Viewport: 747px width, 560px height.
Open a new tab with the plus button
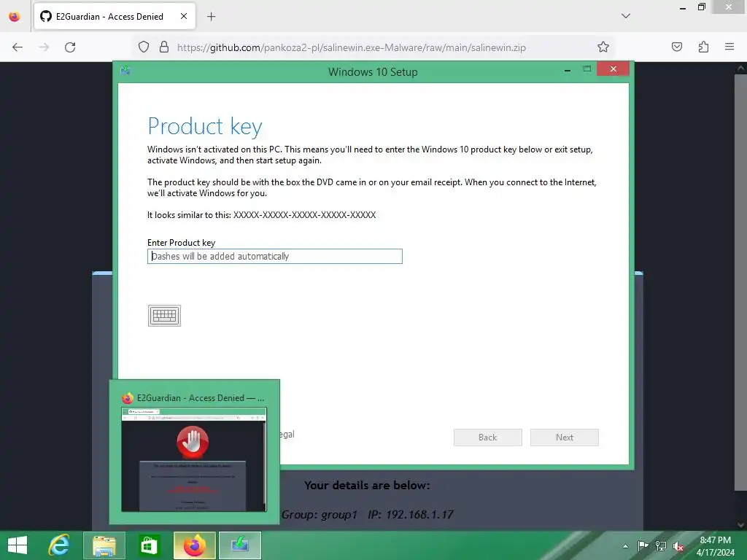tap(211, 17)
